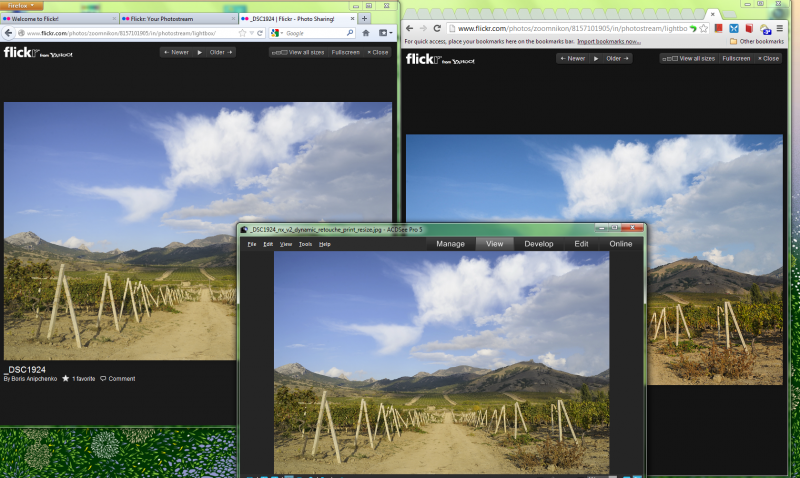Go to Newer photo in Firefox lightbox
Viewport: 800px width, 478px height.
[177, 52]
